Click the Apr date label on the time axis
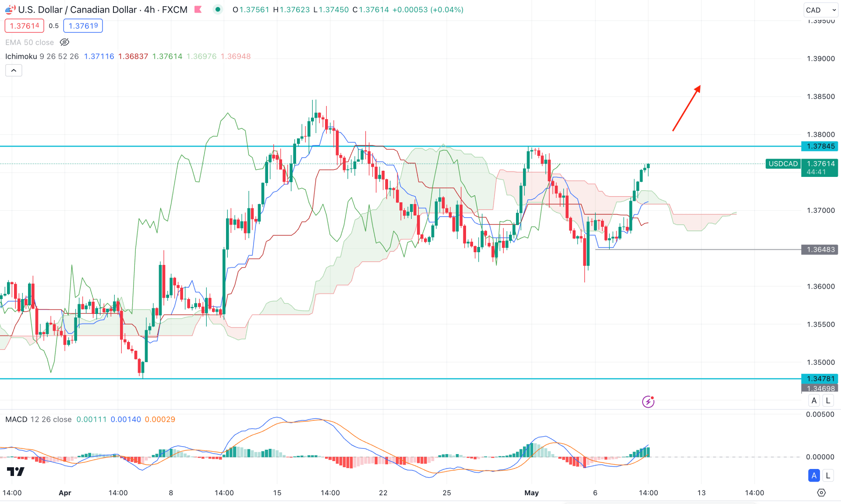 point(65,493)
